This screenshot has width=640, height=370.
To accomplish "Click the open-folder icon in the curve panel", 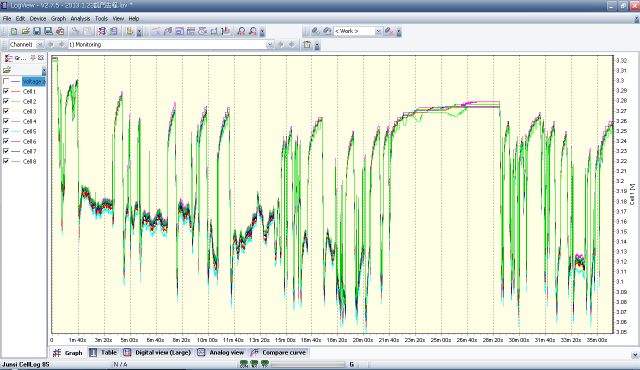I will 7,70.
